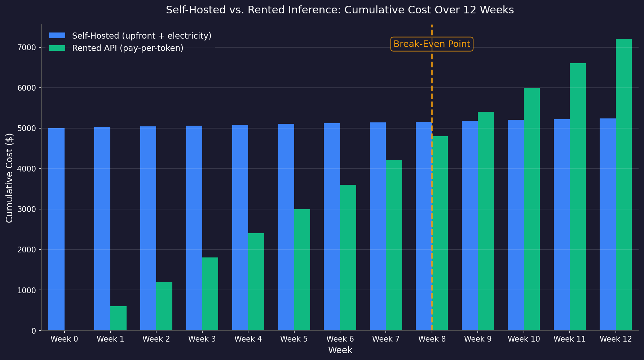Viewport: 644px width, 360px height.
Task: Click the green Rented API bar for Week 4
Action: [x=256, y=282]
